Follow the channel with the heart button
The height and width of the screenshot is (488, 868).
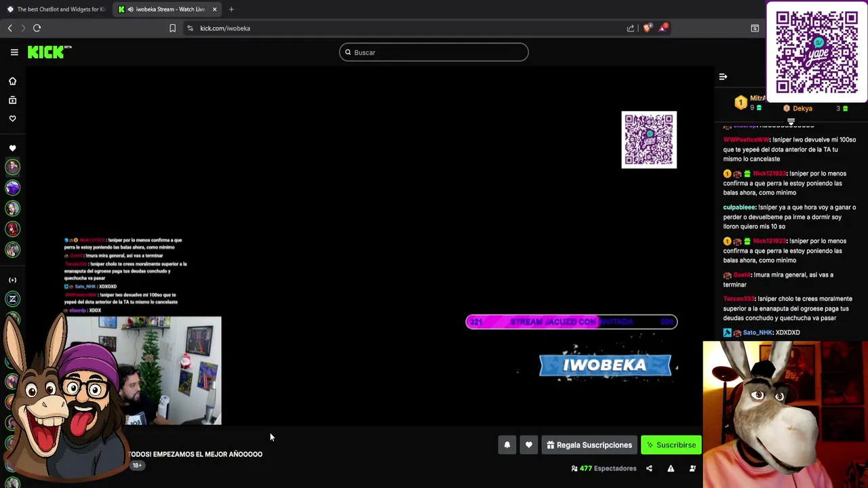point(529,445)
